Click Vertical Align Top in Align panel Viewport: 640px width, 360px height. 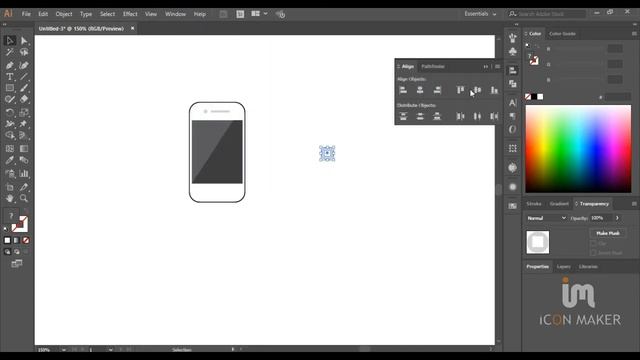460,90
